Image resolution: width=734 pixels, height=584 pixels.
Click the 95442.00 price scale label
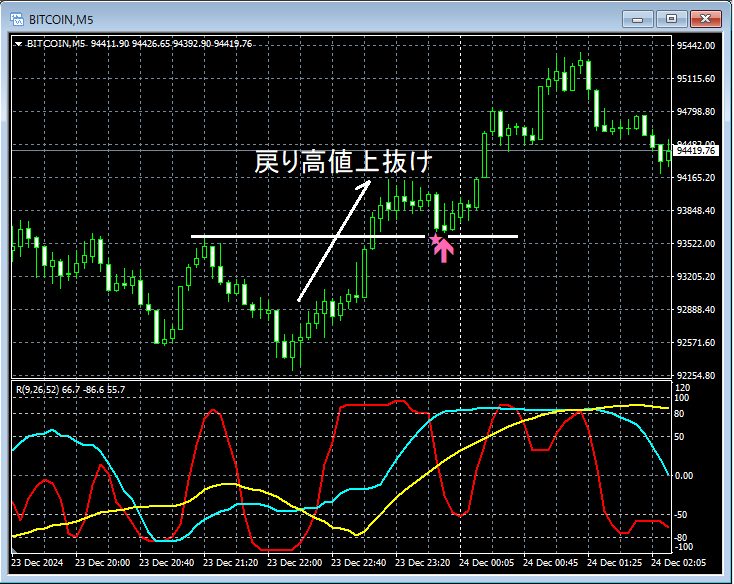coord(696,45)
